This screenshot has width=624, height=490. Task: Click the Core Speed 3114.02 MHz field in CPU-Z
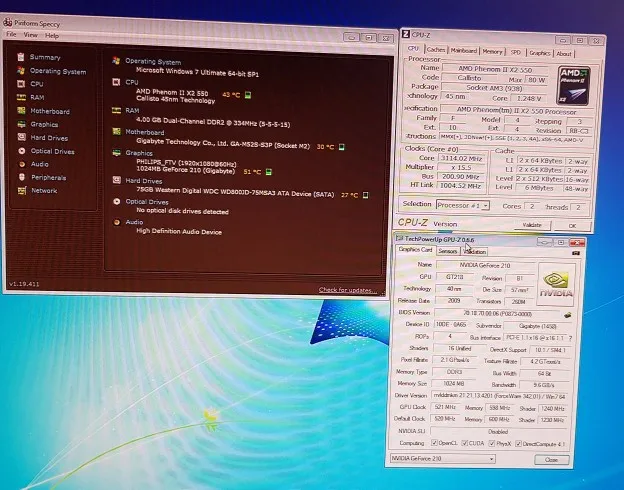click(x=460, y=158)
